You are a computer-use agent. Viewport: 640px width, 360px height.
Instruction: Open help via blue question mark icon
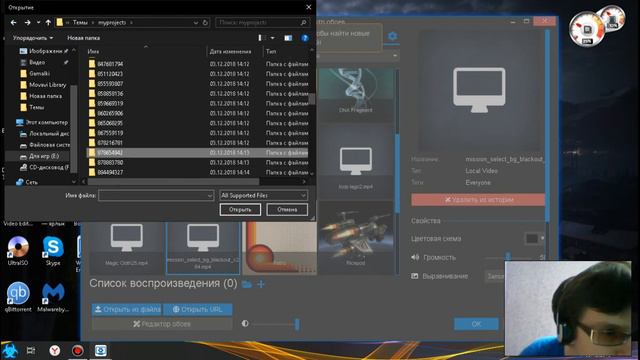tap(304, 38)
